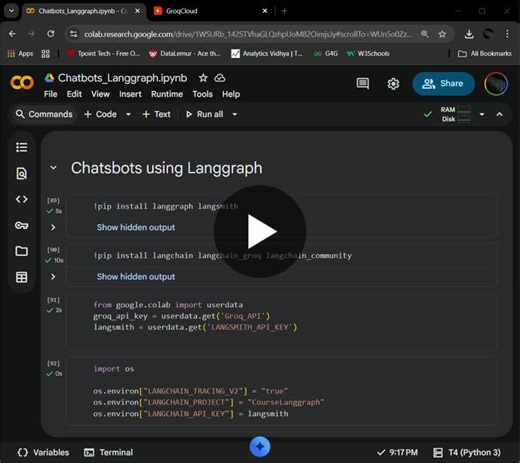Image resolution: width=520 pixels, height=463 pixels.
Task: Open Files folder sidebar icon
Action: click(x=22, y=251)
